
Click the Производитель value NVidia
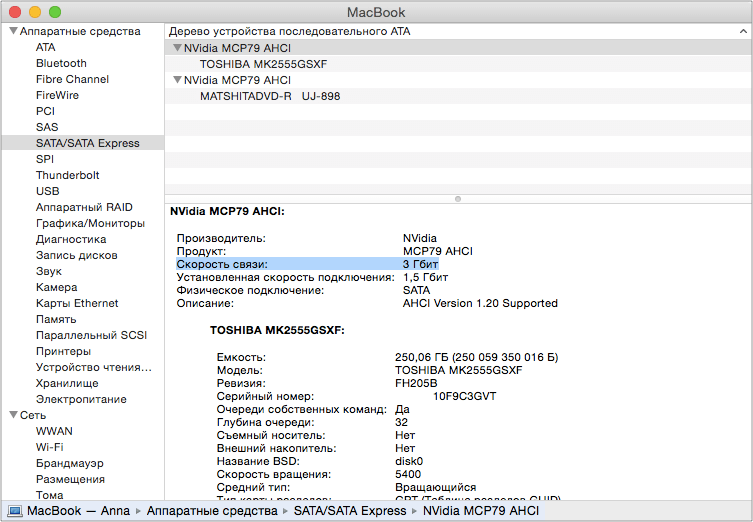420,238
